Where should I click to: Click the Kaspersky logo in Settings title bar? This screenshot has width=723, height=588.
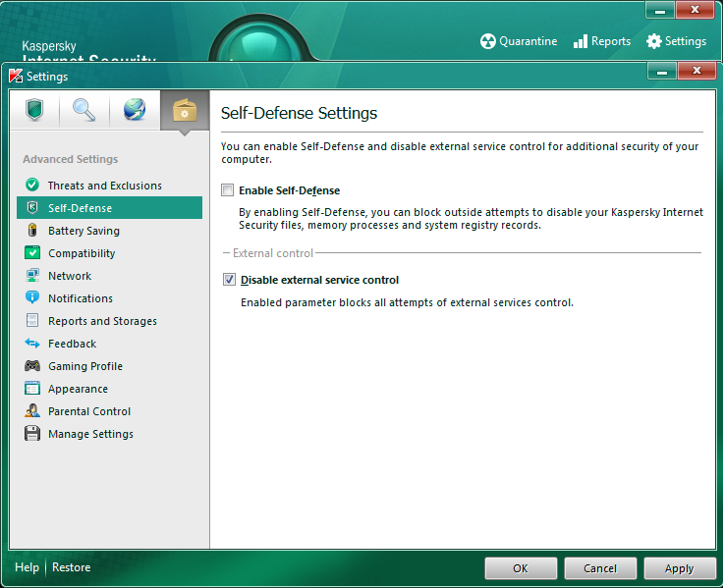click(16, 76)
